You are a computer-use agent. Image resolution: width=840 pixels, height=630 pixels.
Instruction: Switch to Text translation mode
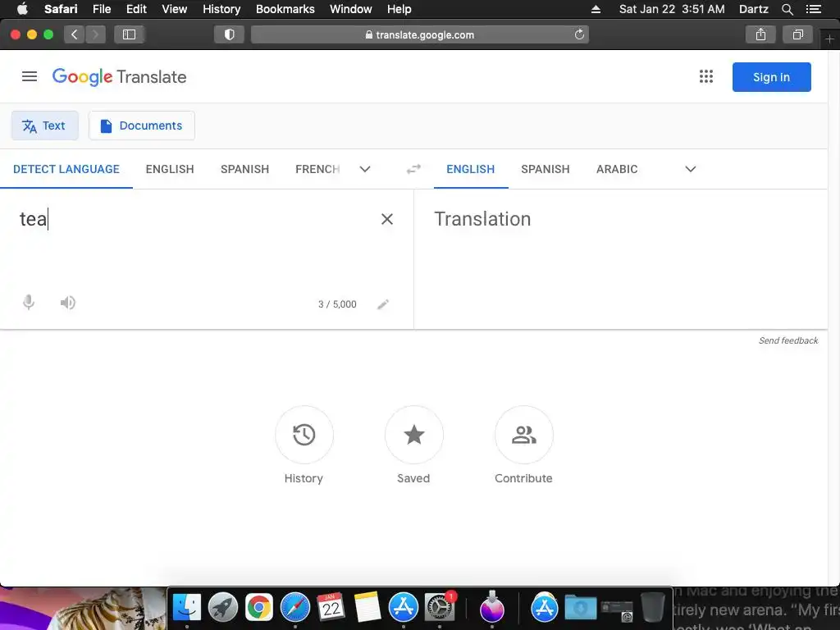pos(45,126)
